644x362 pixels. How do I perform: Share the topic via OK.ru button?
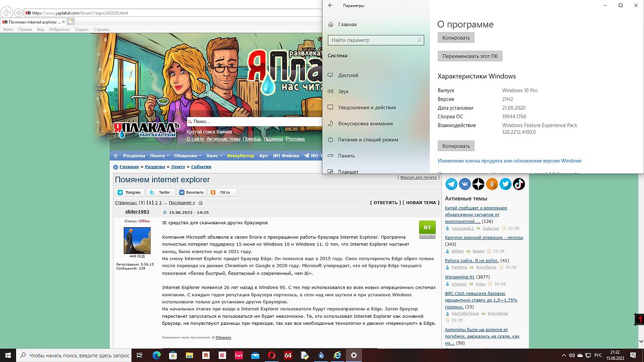click(222, 192)
